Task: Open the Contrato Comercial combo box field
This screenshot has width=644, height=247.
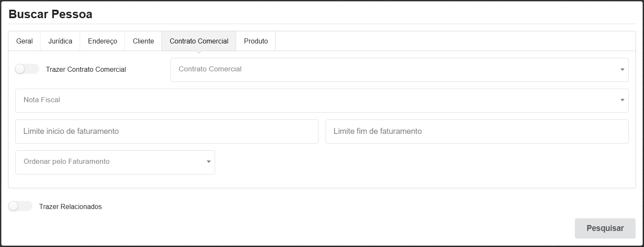Action: (392, 70)
